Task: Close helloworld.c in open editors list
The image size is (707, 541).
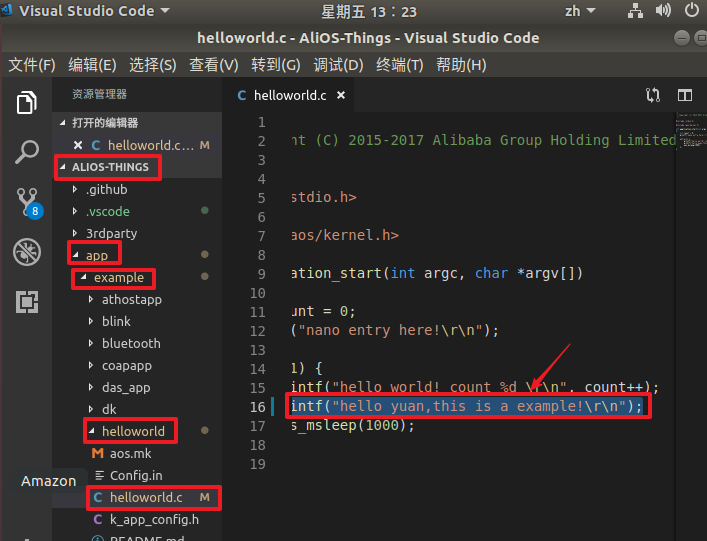Action: tap(78, 145)
